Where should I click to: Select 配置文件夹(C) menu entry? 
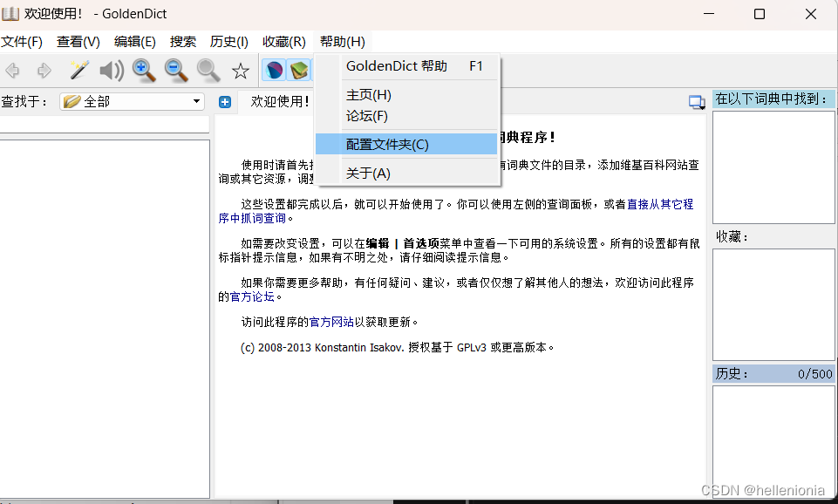[x=406, y=144]
